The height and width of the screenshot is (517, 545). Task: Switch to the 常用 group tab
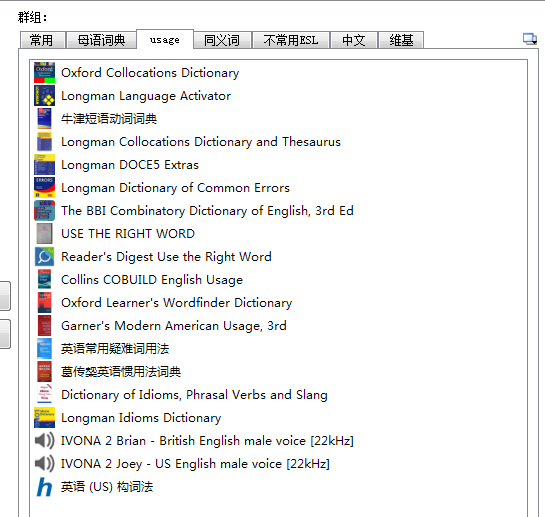point(43,40)
